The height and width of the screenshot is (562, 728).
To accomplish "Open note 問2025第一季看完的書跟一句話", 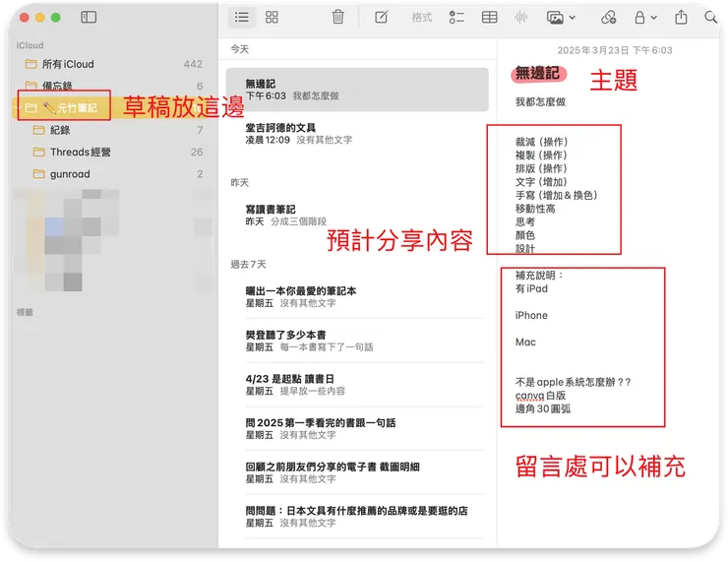I will coord(357,429).
